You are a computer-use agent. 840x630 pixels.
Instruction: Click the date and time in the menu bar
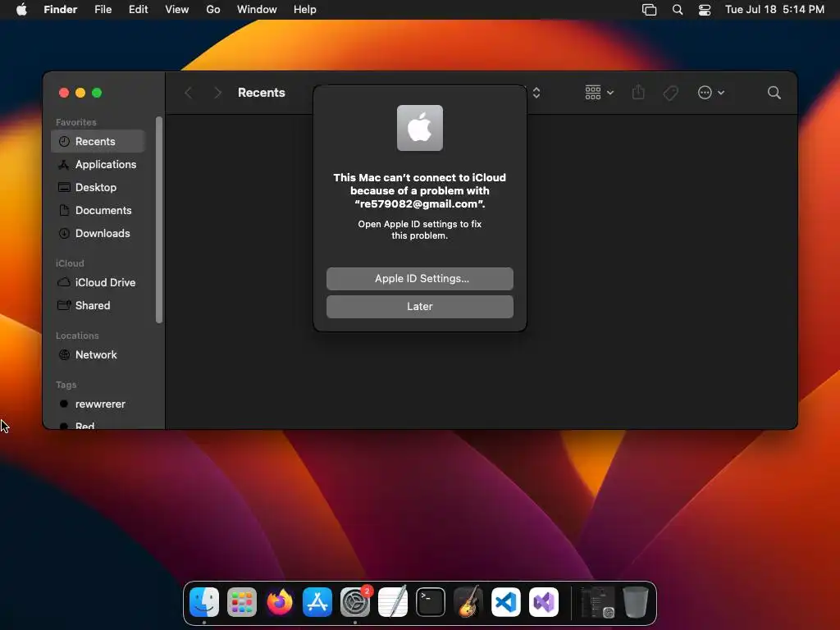[x=774, y=10]
